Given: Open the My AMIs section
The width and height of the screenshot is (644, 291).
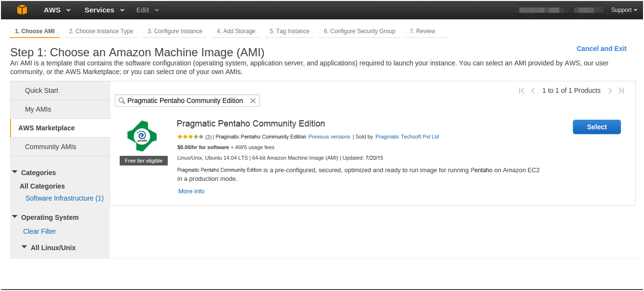Looking at the screenshot, I should (60, 109).
